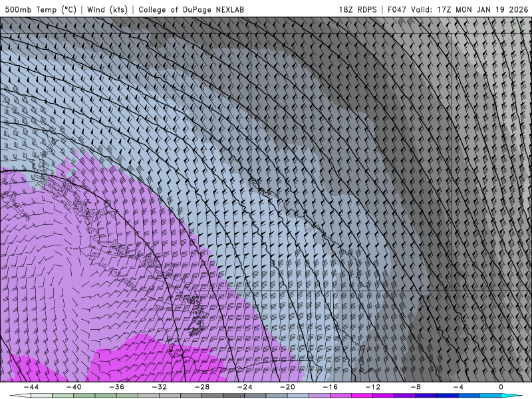
Task: Click the -24 colorbar label
Action: [245, 387]
